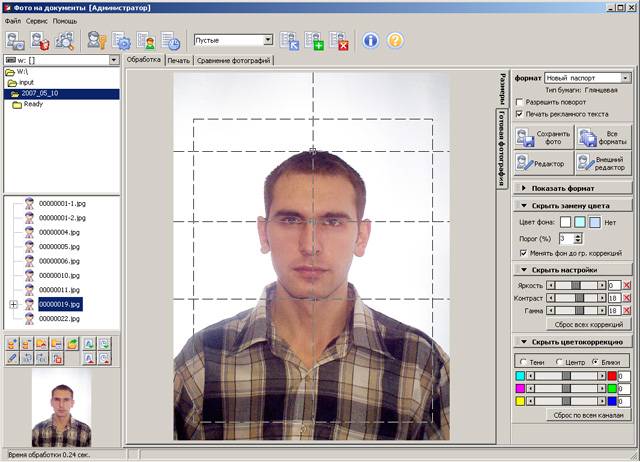The image size is (640, 462).
Task: Reset brightness with the red X
Action: [626, 285]
